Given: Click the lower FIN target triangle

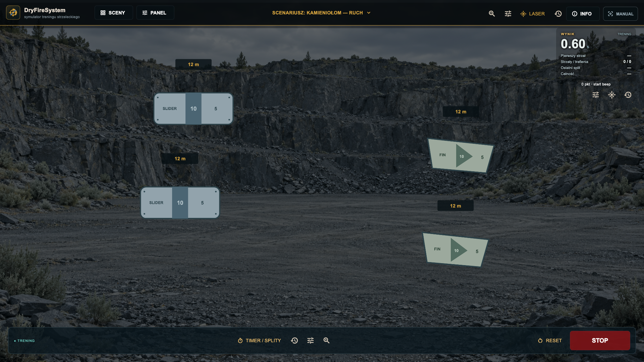Looking at the screenshot, I should (x=458, y=250).
